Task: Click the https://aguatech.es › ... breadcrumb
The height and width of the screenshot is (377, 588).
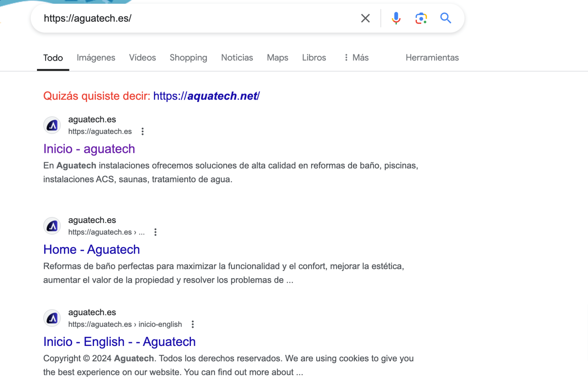Action: click(x=106, y=232)
